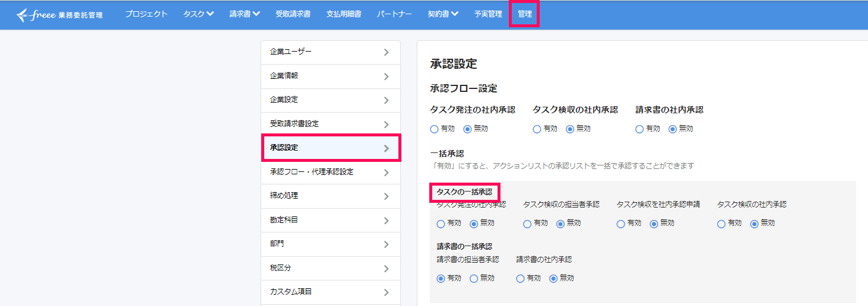Open 企業情報 in the sidebar

(331, 76)
